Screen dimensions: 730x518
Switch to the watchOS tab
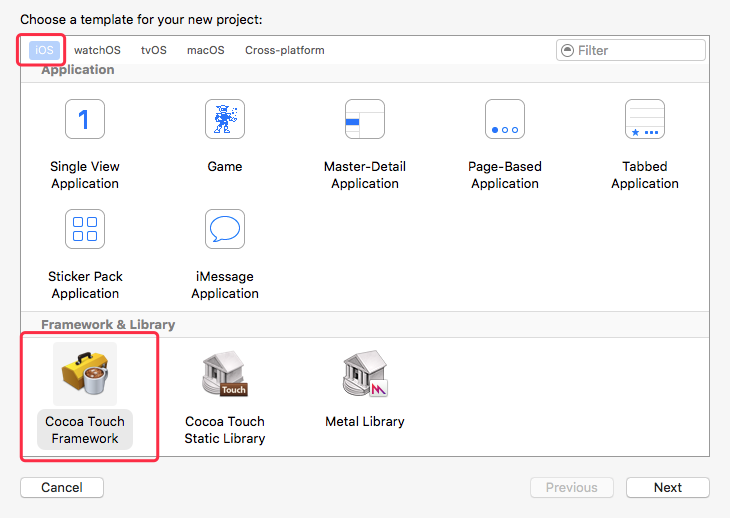pyautogui.click(x=97, y=50)
